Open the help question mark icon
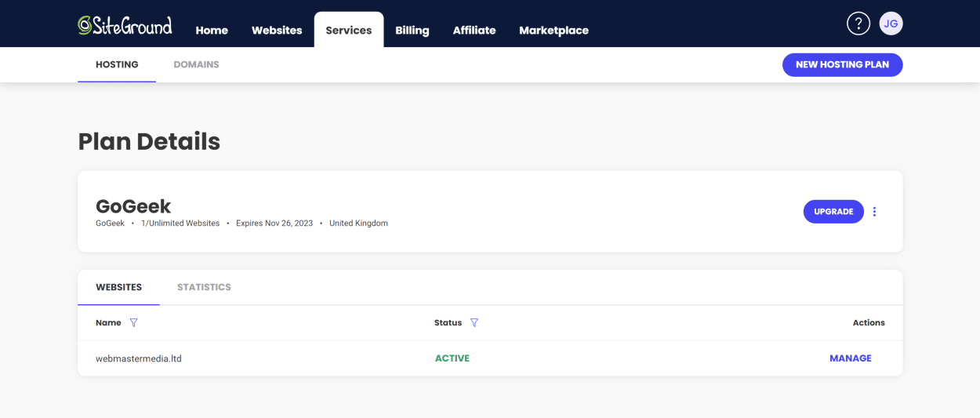980x418 pixels. [x=858, y=24]
